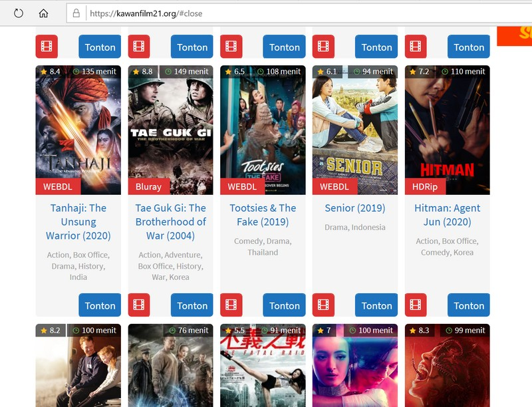The image size is (532, 407).
Task: Click the 8.8 star rating on Tae Guk Gi
Action: [142, 72]
